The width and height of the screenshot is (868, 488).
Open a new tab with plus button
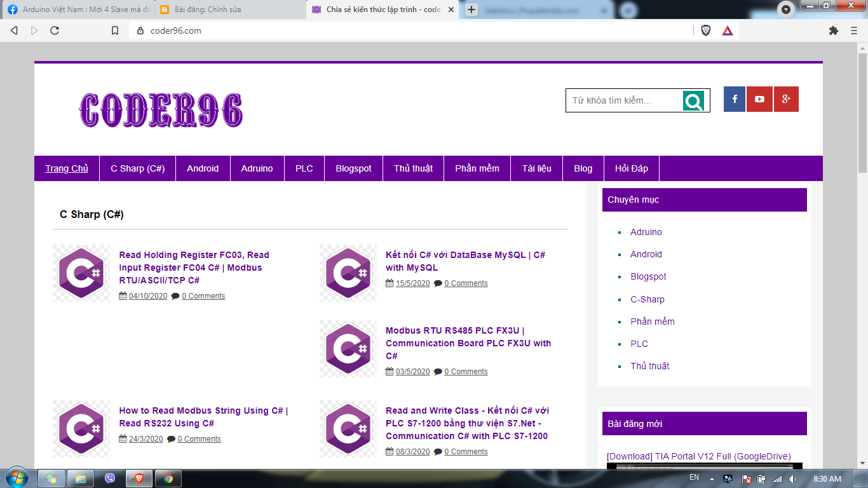[x=471, y=10]
